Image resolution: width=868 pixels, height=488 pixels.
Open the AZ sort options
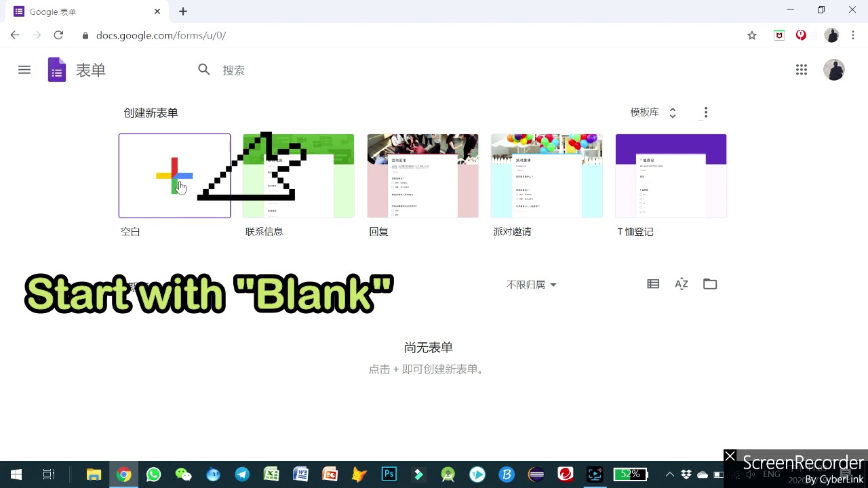tap(682, 284)
